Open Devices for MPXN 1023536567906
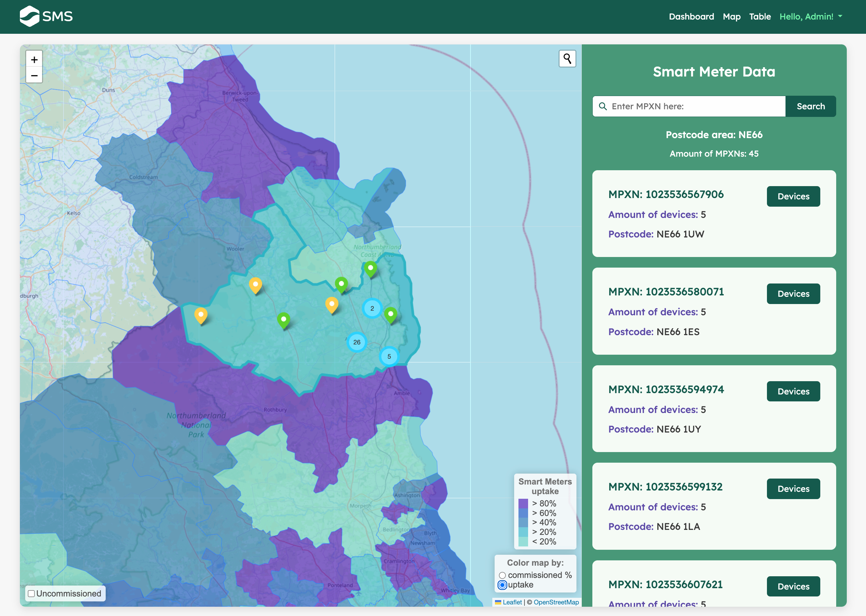 point(793,196)
